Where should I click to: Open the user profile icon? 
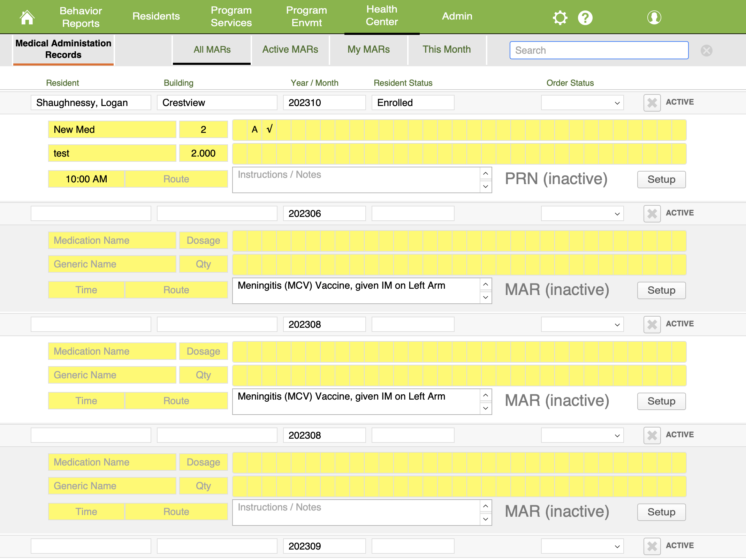coord(654,17)
